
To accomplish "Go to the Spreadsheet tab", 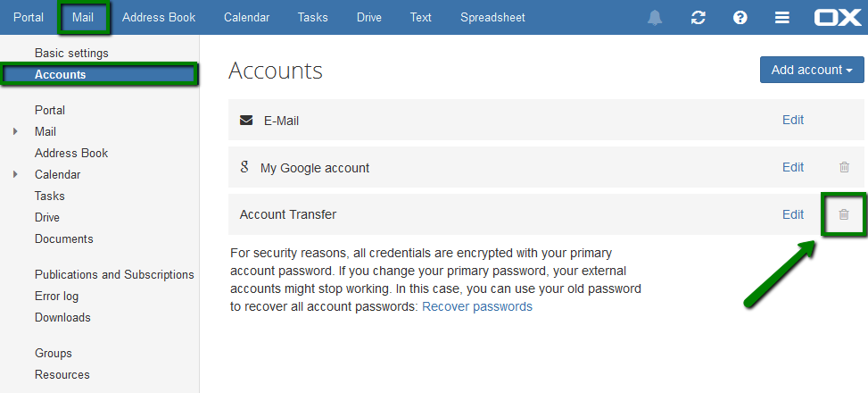I will click(x=492, y=17).
